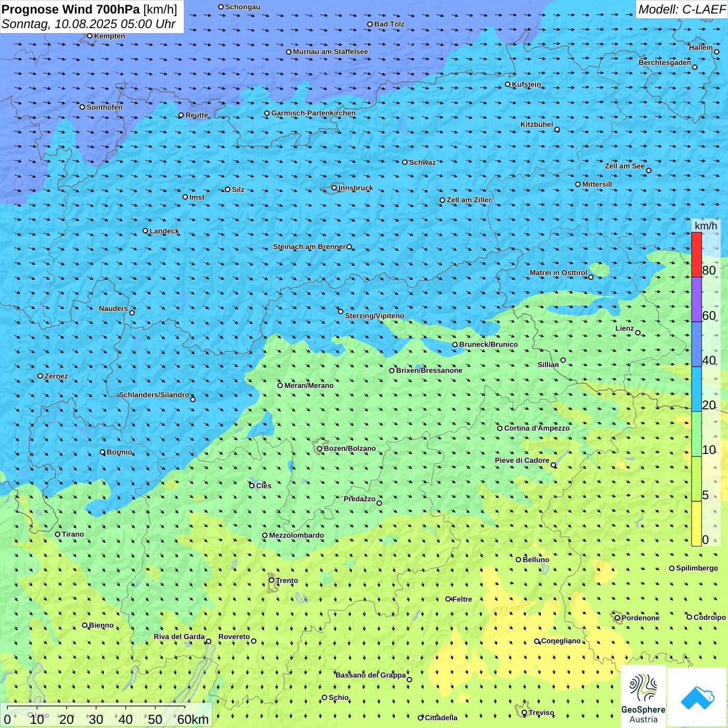Click the red swatch above 80 km/h
Screen dimensions: 728x728
point(696,254)
